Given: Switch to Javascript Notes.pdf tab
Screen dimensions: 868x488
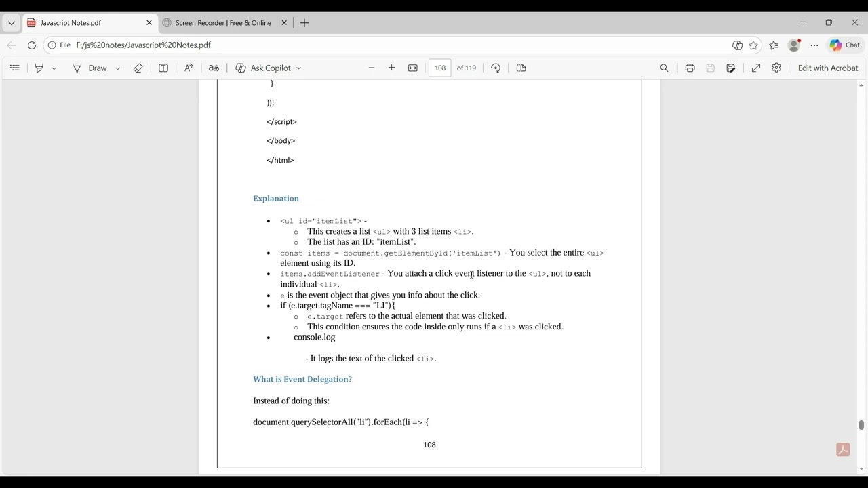Looking at the screenshot, I should point(90,23).
